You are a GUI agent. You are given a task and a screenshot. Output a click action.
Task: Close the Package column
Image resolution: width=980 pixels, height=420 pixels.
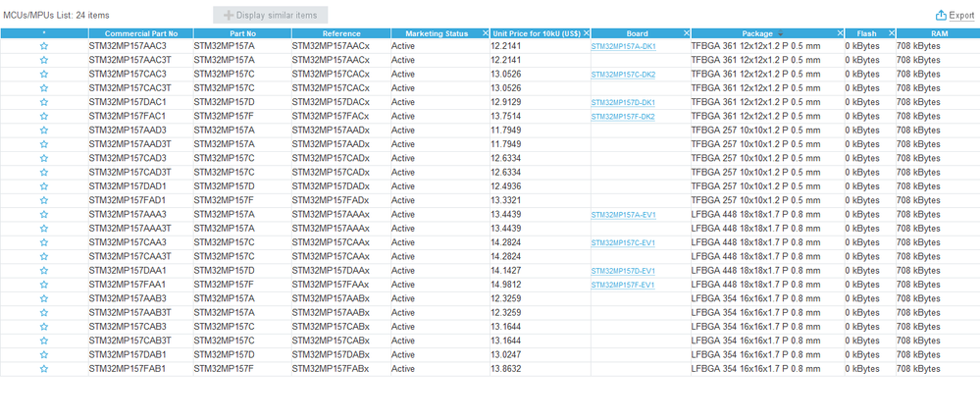840,33
